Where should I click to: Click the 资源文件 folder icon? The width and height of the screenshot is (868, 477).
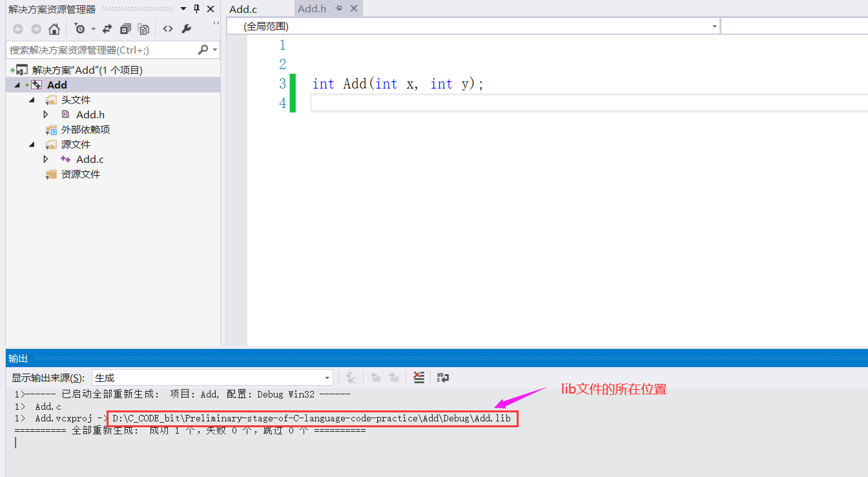click(51, 174)
